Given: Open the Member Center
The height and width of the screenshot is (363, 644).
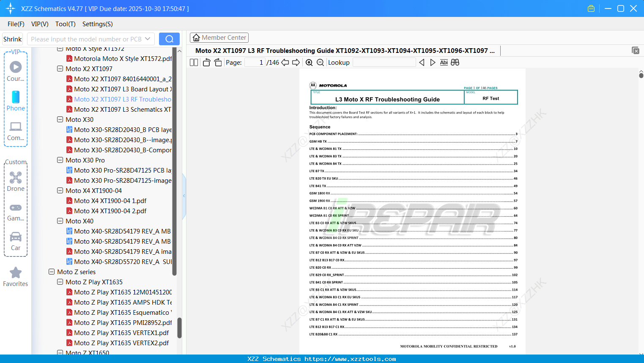Looking at the screenshot, I should click(x=219, y=37).
